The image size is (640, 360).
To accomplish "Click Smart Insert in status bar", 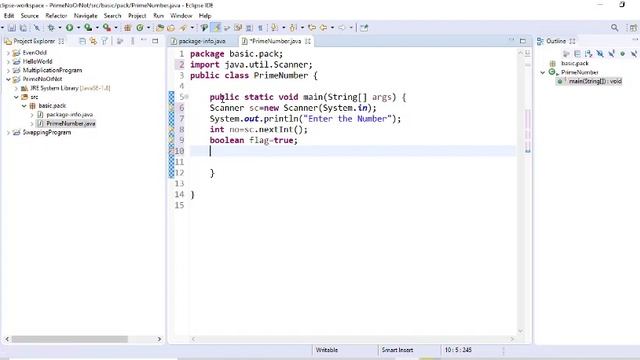I will [397, 350].
